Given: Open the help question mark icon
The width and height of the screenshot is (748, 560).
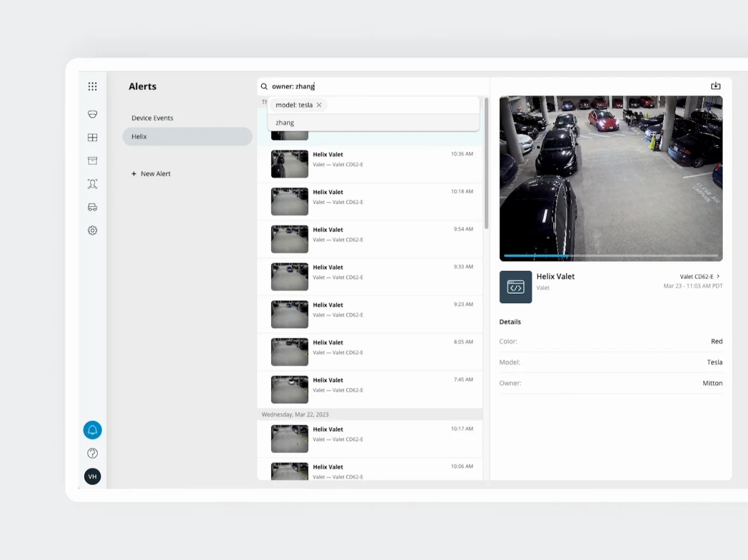Looking at the screenshot, I should (x=92, y=454).
